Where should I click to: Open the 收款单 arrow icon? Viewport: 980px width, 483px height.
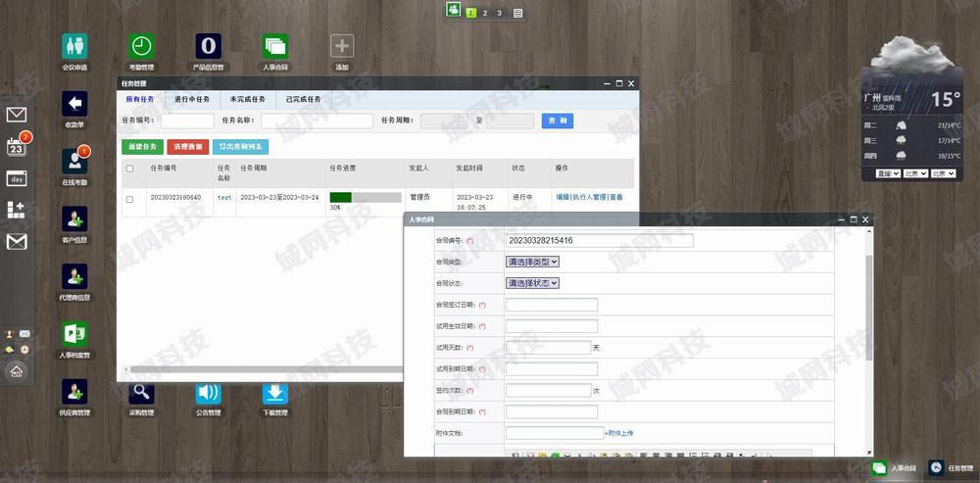click(74, 104)
